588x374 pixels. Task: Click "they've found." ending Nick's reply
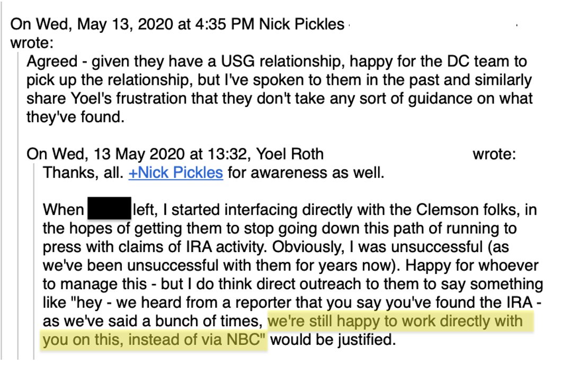click(x=75, y=118)
